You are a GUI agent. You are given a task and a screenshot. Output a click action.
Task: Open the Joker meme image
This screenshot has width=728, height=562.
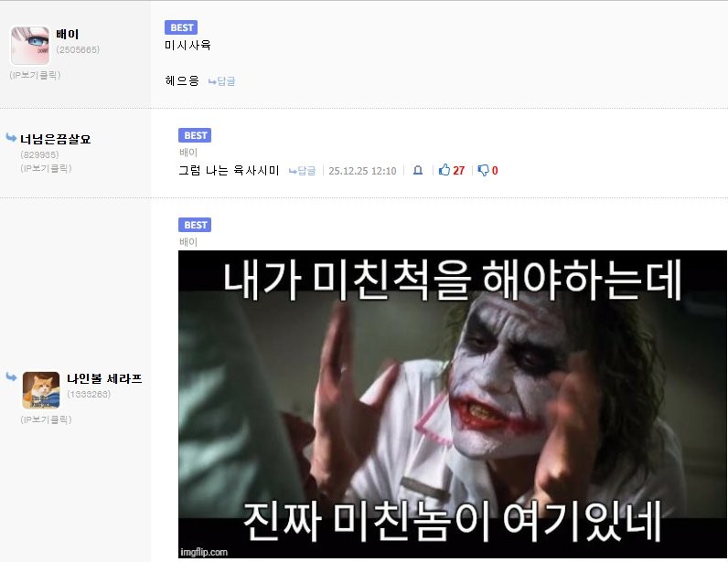[452, 404]
